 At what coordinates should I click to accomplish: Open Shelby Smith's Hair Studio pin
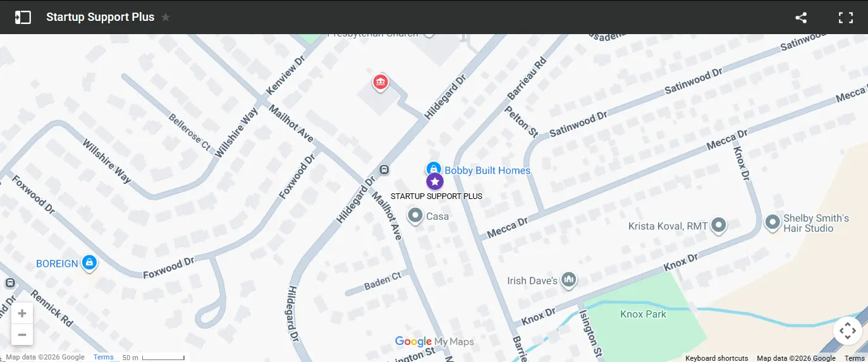[772, 223]
